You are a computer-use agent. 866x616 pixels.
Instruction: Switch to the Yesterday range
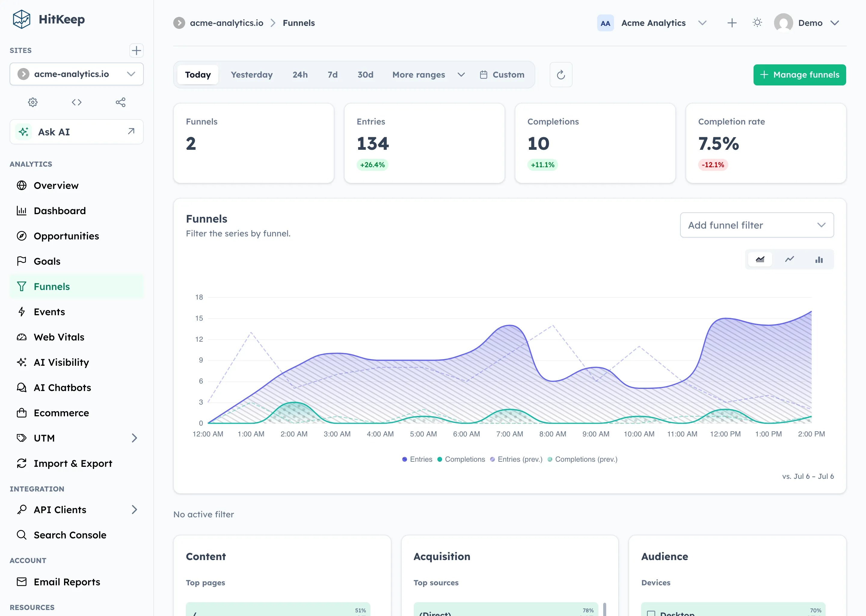coord(252,75)
